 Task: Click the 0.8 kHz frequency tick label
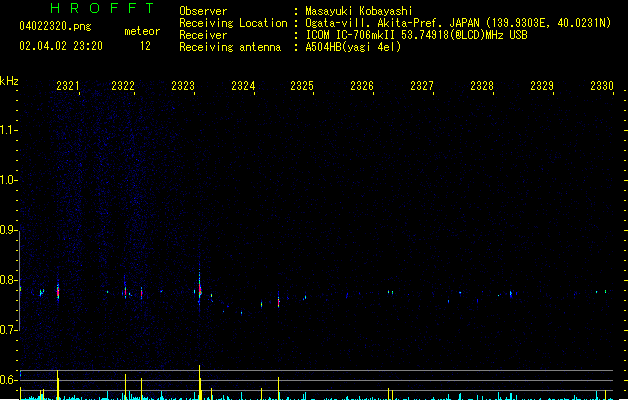8,280
